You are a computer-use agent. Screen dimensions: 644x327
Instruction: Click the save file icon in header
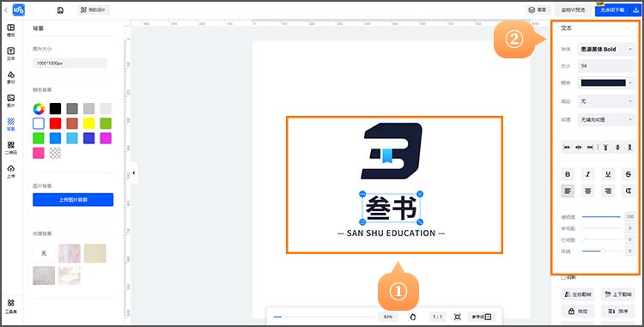coord(60,9)
